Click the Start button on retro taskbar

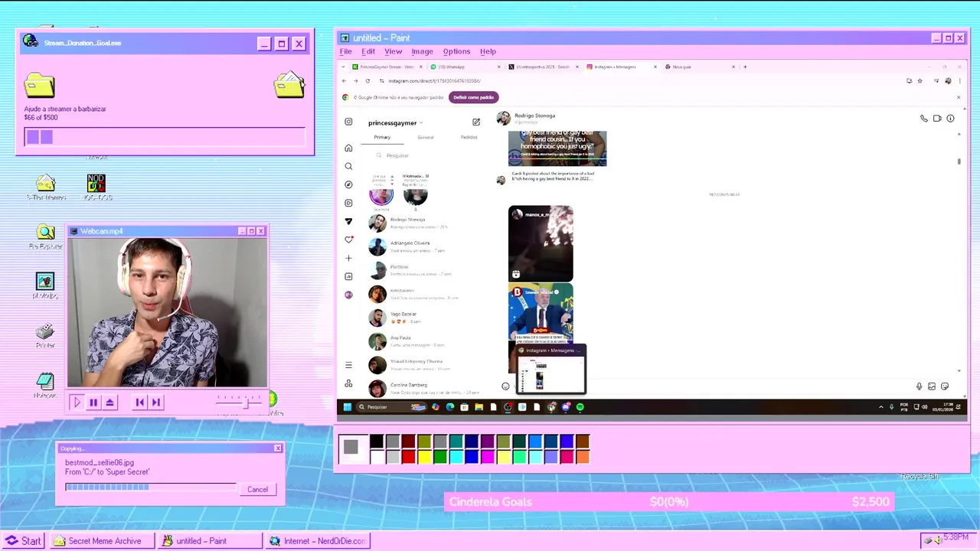tap(23, 541)
